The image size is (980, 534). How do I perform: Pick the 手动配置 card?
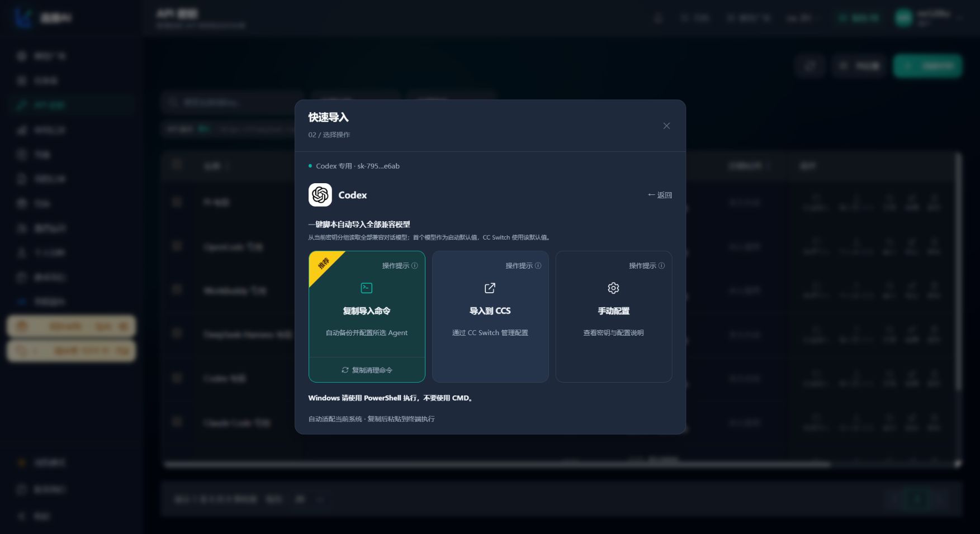click(614, 317)
